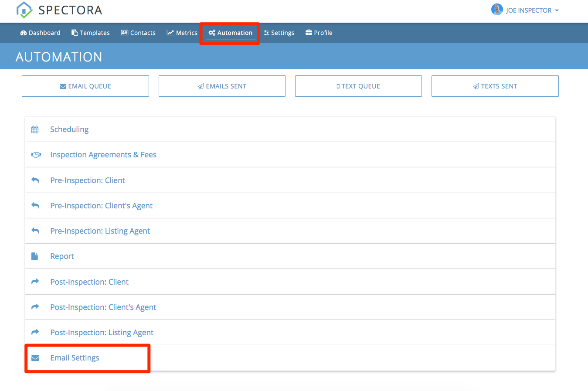Open the Settings tab

pos(279,33)
